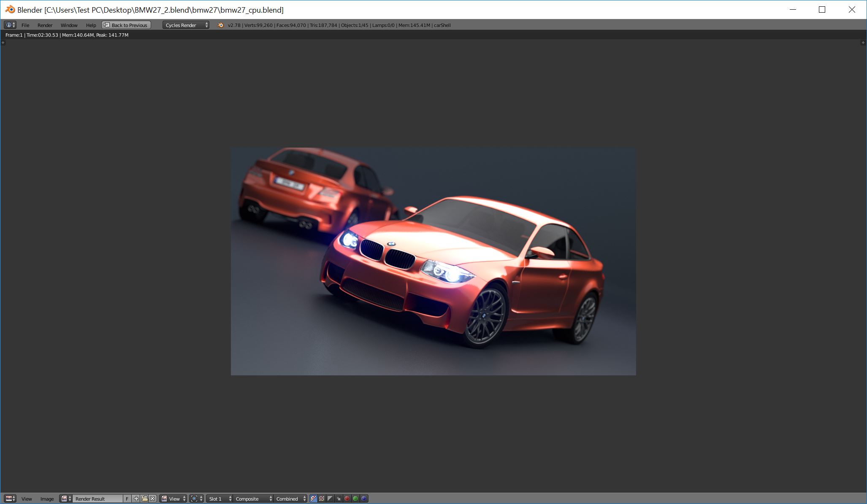
Task: Open the Info editor type selector
Action: [10, 25]
